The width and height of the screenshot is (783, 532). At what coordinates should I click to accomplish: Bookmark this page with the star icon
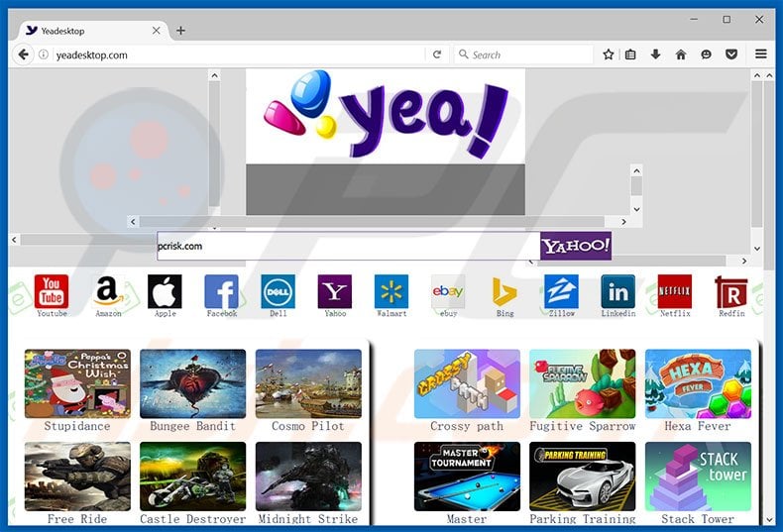pos(608,54)
